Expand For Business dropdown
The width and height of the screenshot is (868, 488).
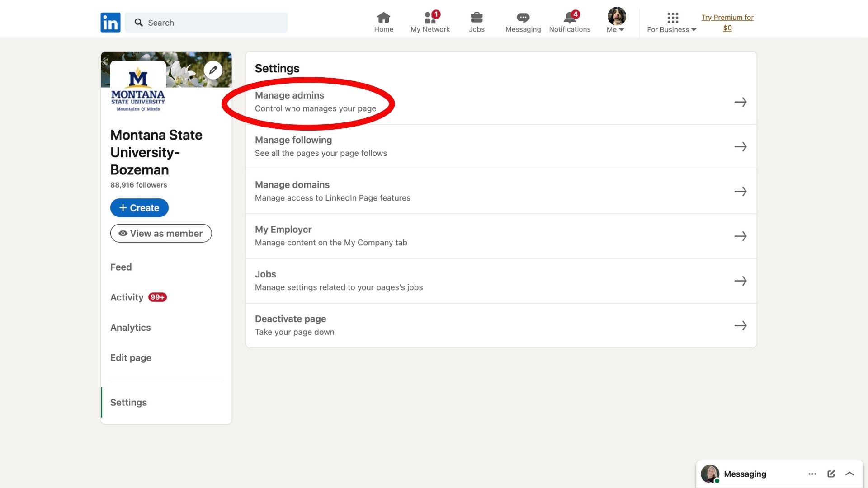(672, 22)
